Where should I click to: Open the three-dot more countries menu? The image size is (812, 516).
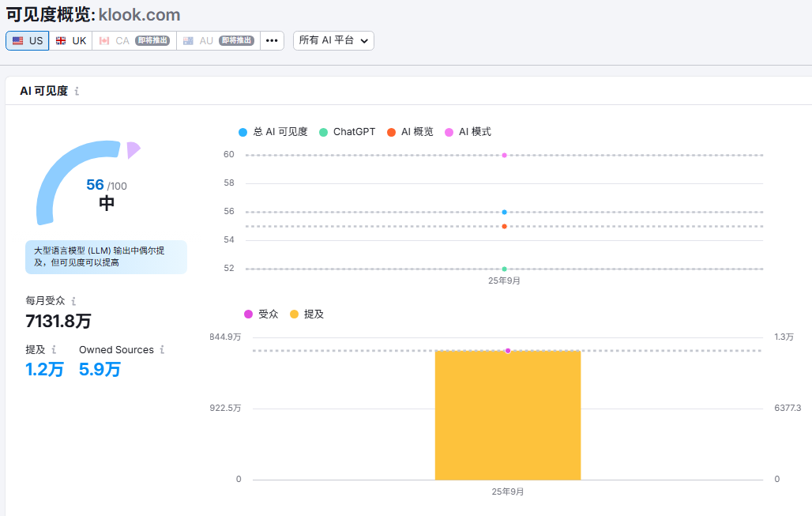coord(272,41)
